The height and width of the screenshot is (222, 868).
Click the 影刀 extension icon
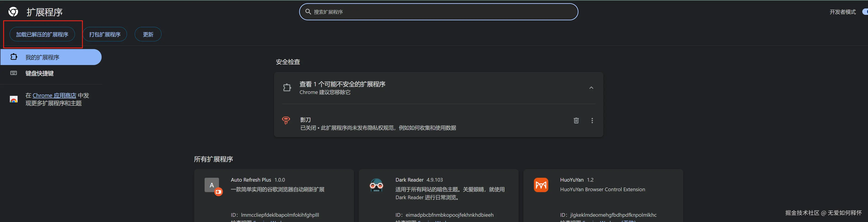click(x=286, y=120)
